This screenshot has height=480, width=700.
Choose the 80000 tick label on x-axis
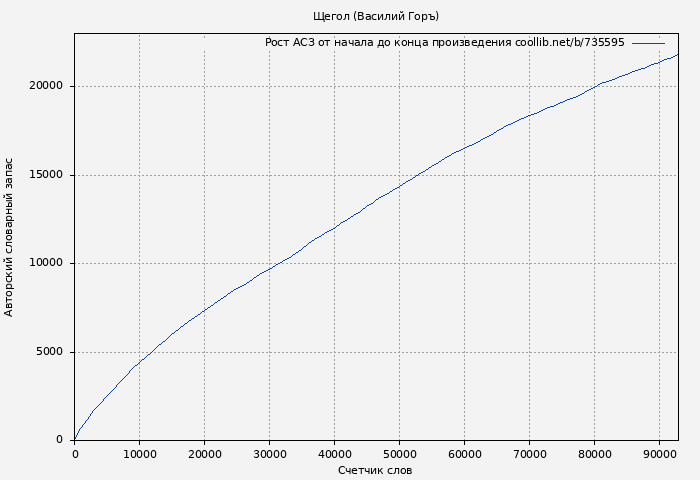594,454
